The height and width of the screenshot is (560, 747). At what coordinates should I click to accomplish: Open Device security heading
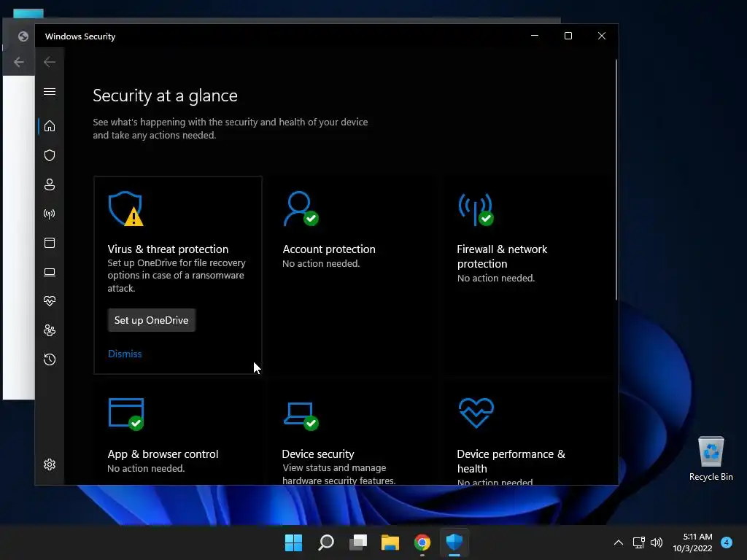click(318, 454)
